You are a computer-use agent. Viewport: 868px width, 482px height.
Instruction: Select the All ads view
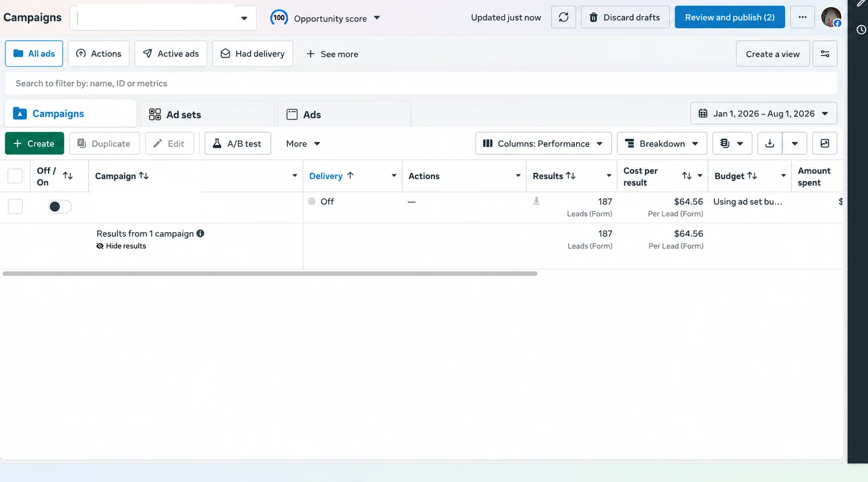point(34,54)
